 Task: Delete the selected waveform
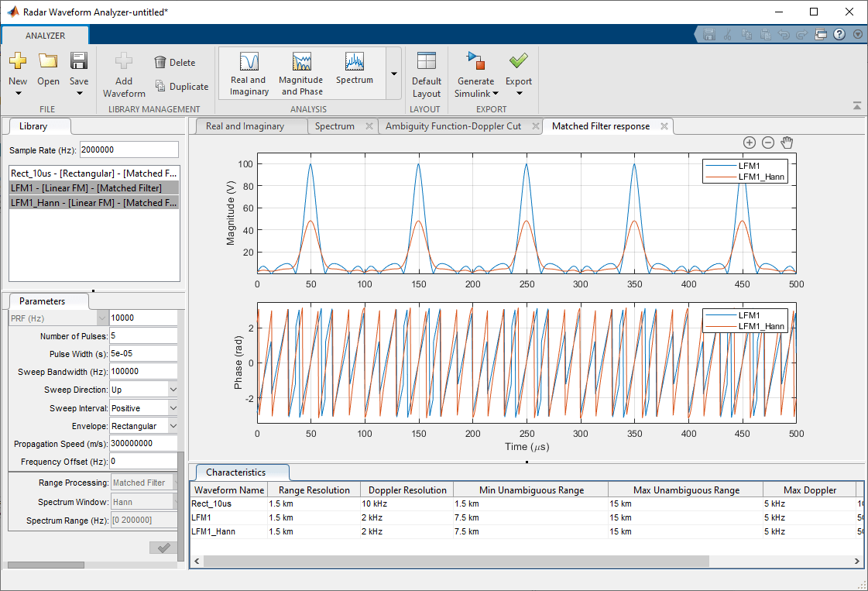174,63
